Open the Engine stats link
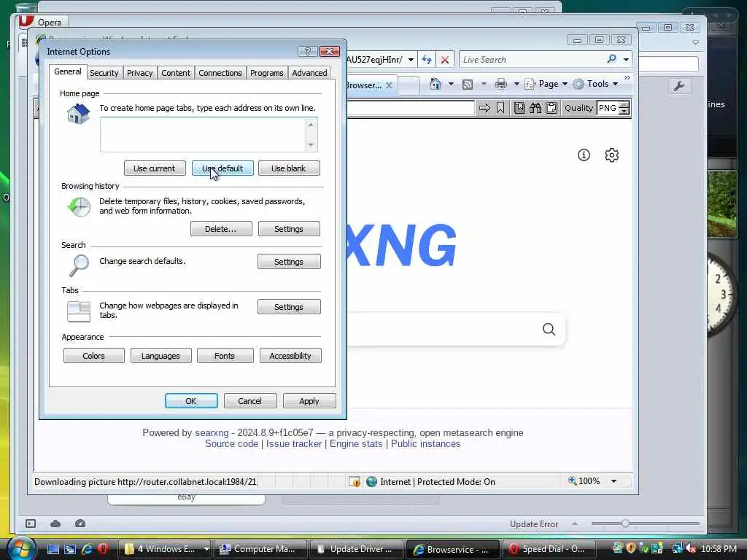This screenshot has height=560, width=747. [x=356, y=444]
